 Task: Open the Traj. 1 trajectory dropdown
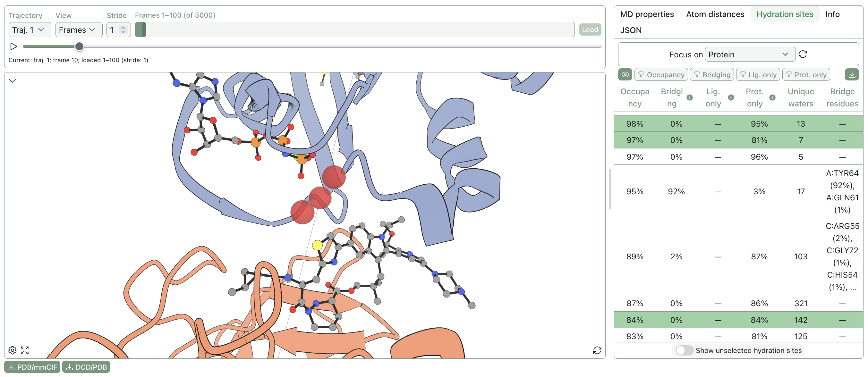[30, 29]
